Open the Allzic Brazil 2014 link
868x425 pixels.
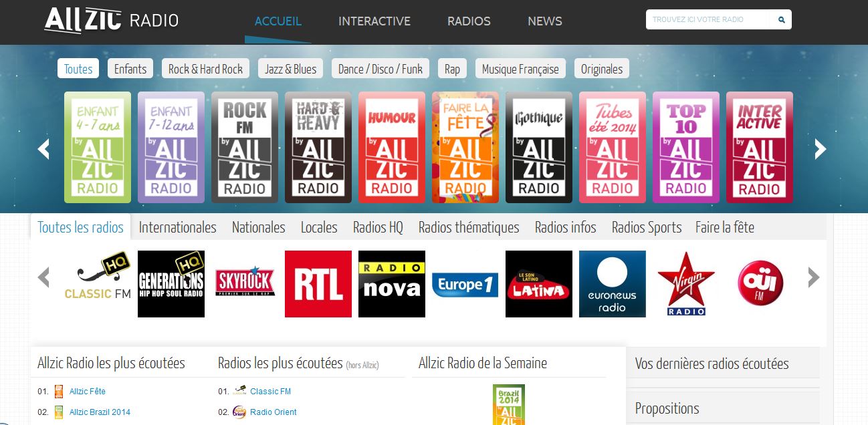[99, 412]
